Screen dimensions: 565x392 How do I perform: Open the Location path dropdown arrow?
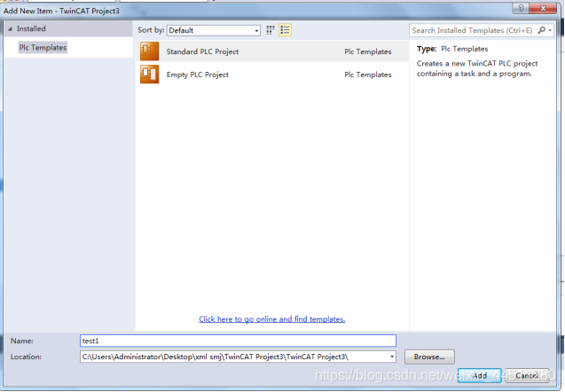point(392,357)
